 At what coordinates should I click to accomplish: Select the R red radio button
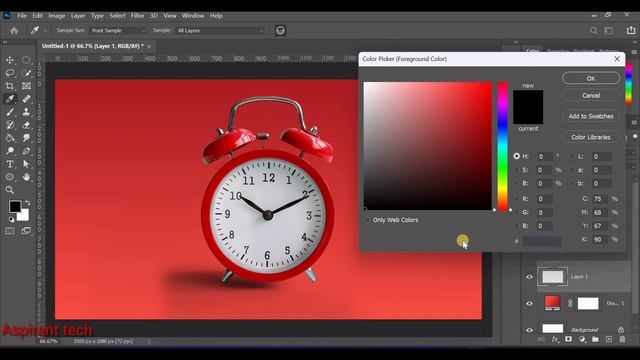517,199
